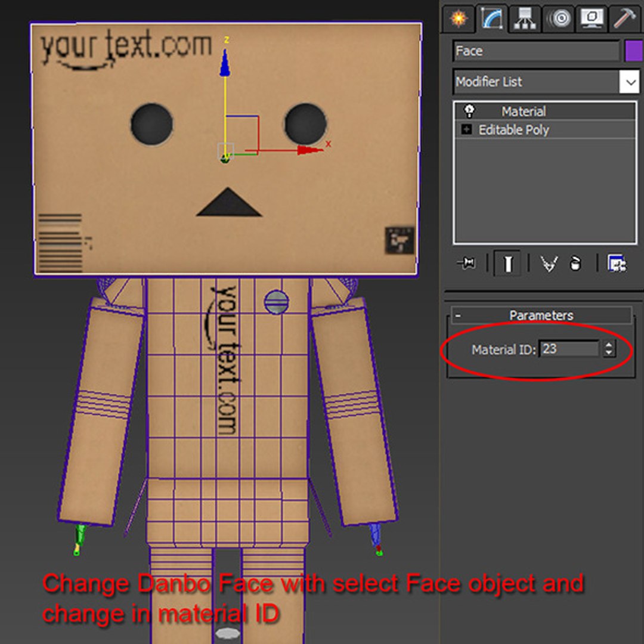Select Danbo's right black eye

pos(305,124)
